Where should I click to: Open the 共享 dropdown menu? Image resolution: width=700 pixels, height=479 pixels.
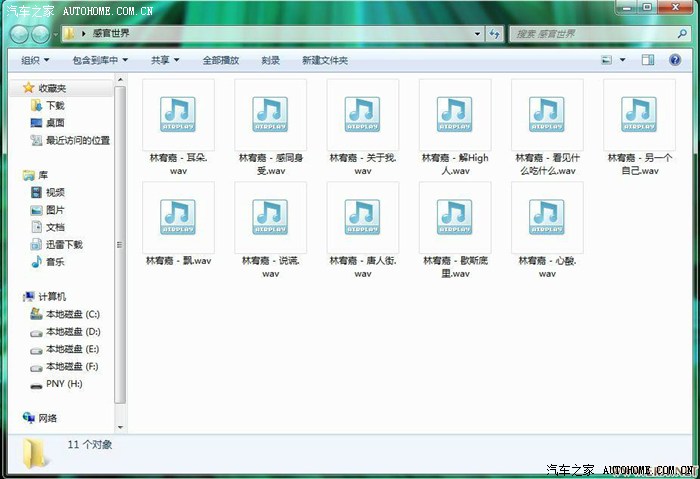165,60
